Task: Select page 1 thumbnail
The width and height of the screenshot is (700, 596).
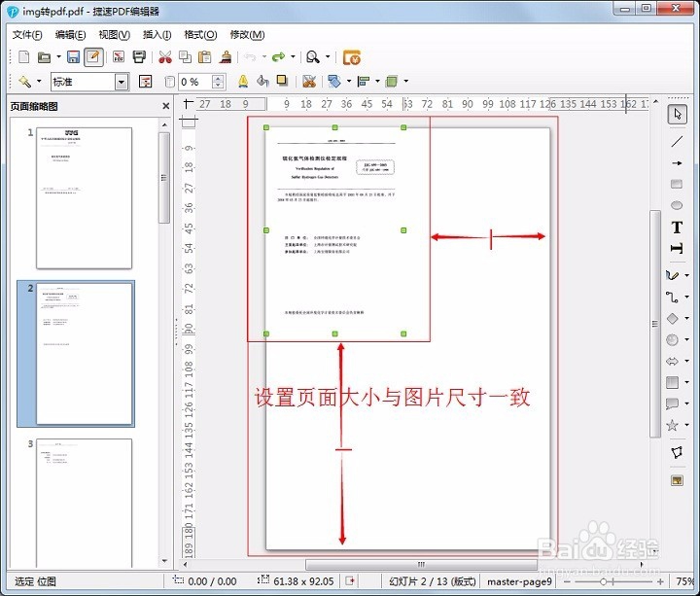Action: (x=84, y=197)
